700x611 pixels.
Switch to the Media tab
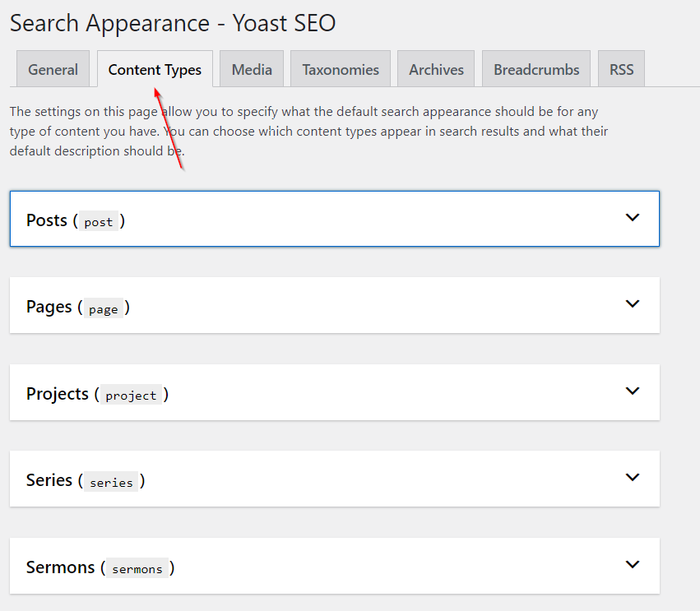click(252, 70)
